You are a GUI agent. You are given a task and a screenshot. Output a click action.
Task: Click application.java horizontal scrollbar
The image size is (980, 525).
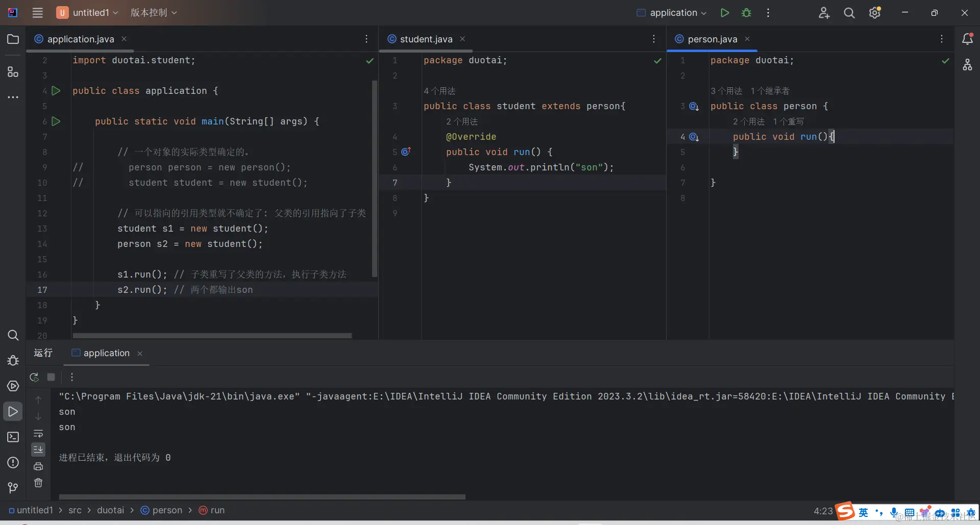pos(212,336)
